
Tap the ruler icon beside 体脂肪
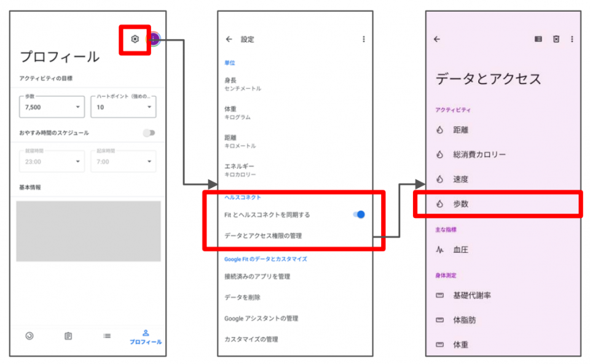click(x=439, y=320)
